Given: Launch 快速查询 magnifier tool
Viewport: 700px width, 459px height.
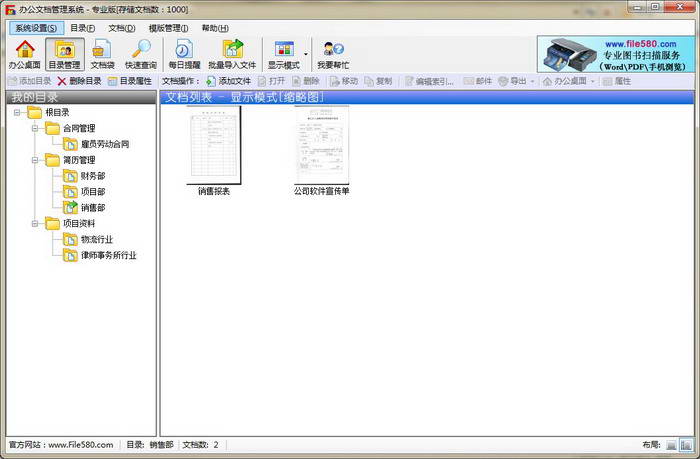Looking at the screenshot, I should [x=141, y=54].
